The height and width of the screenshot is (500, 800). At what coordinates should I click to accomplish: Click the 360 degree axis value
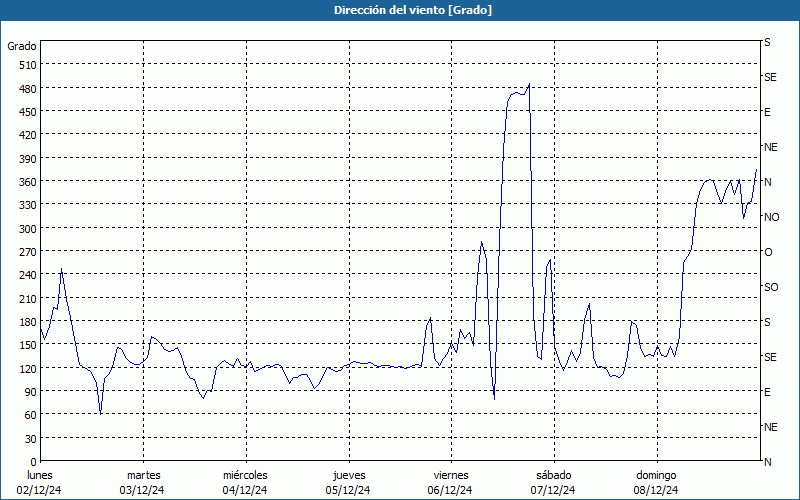pyautogui.click(x=28, y=182)
